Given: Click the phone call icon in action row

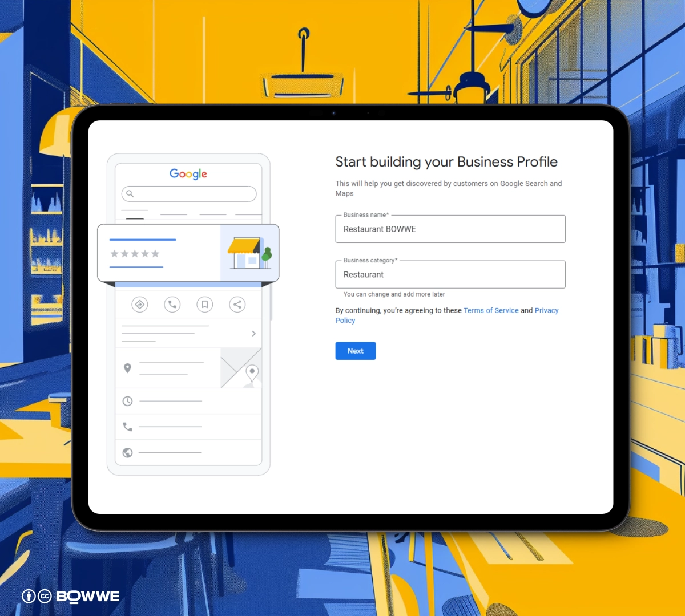Looking at the screenshot, I should [172, 305].
